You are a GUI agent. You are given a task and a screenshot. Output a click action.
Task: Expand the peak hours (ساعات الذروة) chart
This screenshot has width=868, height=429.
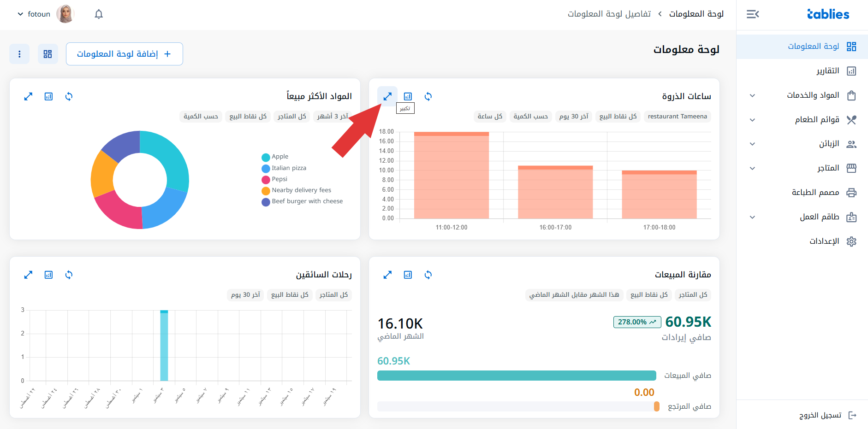pos(387,96)
